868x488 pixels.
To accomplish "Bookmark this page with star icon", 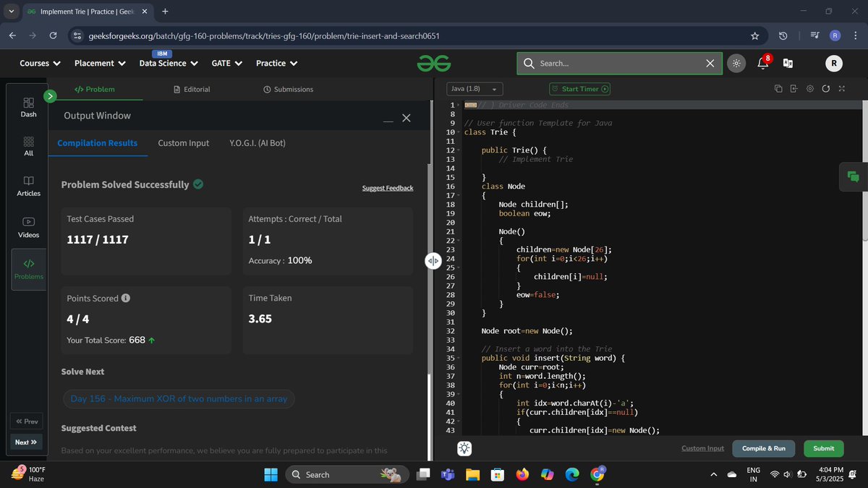I will pyautogui.click(x=755, y=35).
